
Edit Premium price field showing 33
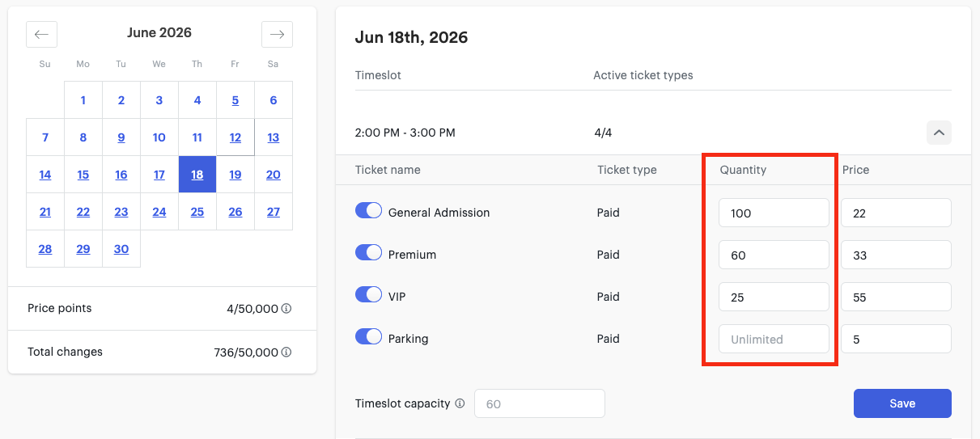[896, 255]
